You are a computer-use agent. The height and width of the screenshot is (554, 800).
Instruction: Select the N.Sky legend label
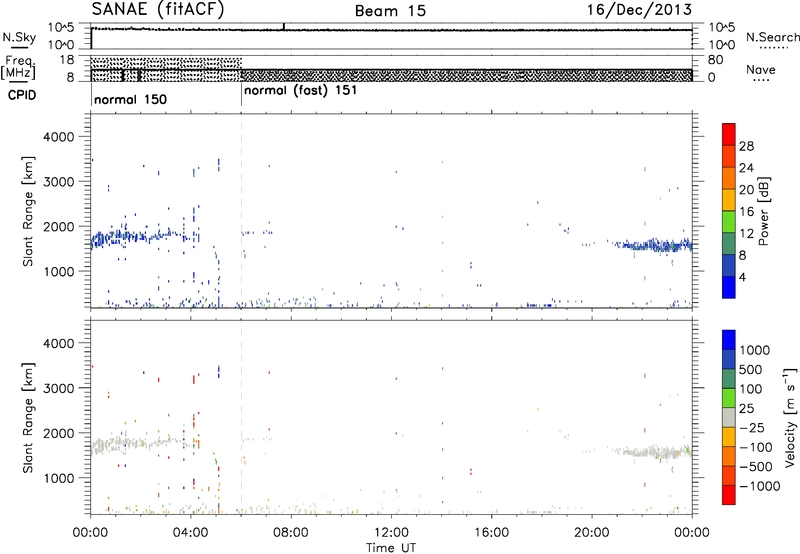[x=19, y=37]
